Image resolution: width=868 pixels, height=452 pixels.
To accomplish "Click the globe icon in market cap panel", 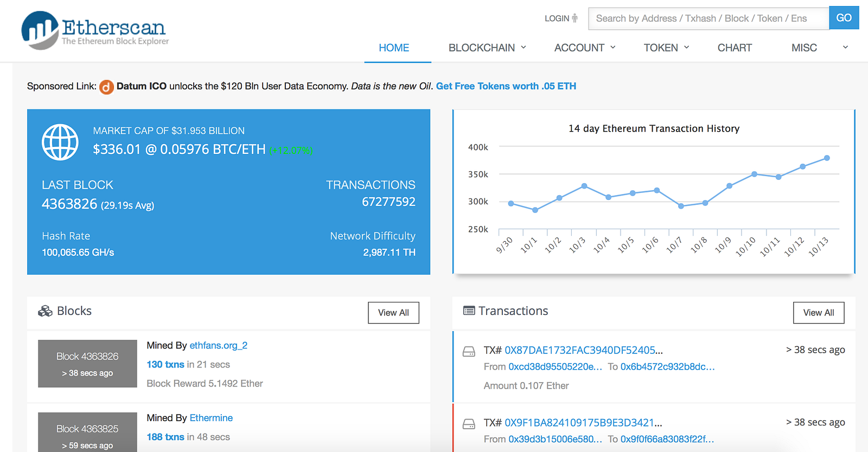I will pyautogui.click(x=60, y=142).
